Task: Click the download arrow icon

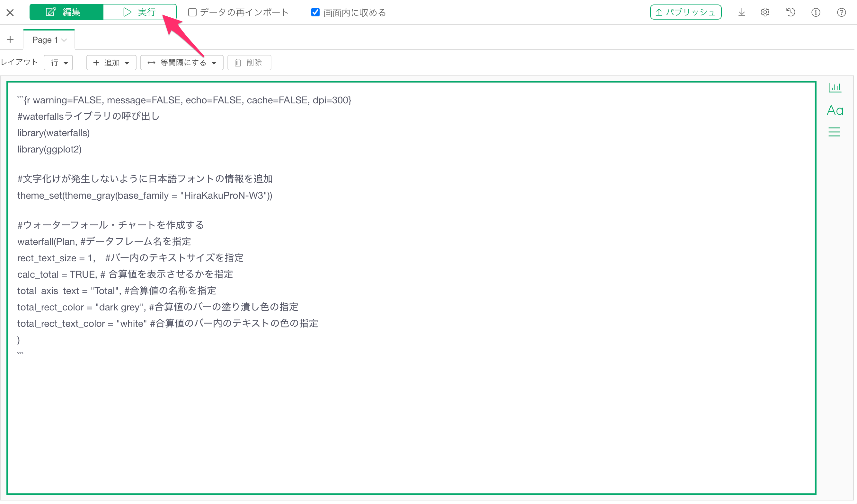Action: (x=742, y=13)
